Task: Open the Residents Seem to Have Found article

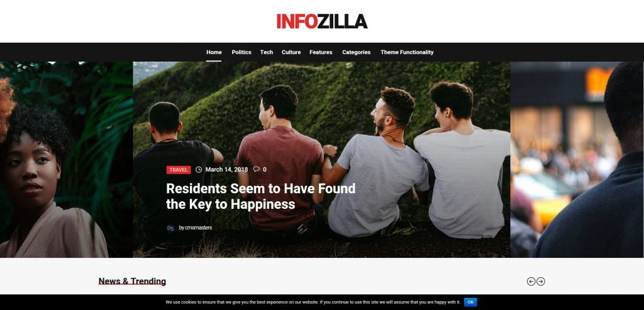Action: coord(261,196)
